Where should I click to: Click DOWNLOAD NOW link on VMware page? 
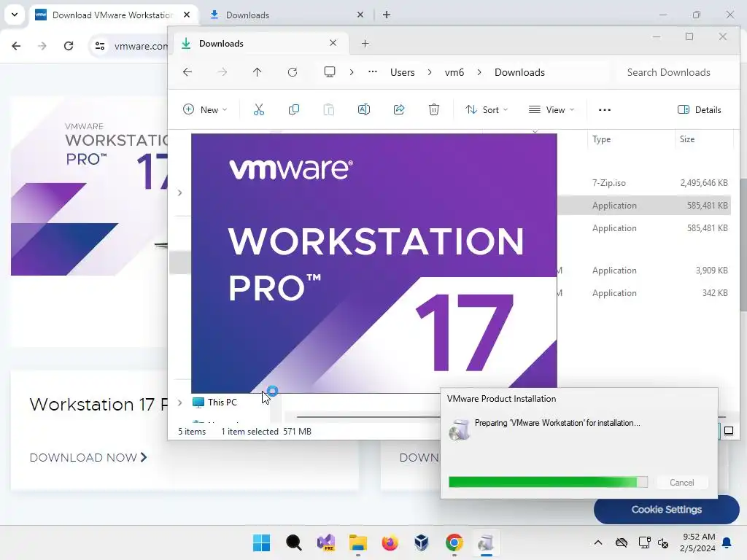[x=88, y=458]
